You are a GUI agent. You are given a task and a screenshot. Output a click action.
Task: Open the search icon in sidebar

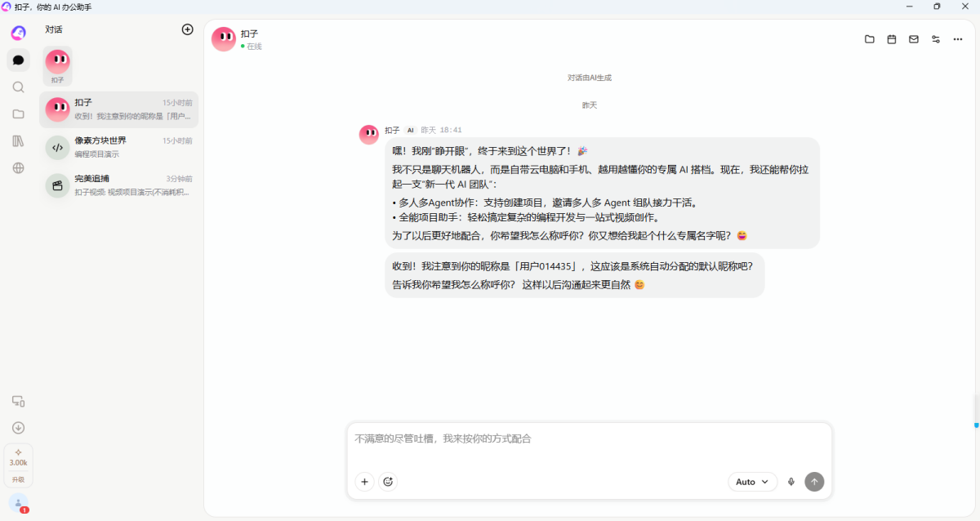point(18,87)
